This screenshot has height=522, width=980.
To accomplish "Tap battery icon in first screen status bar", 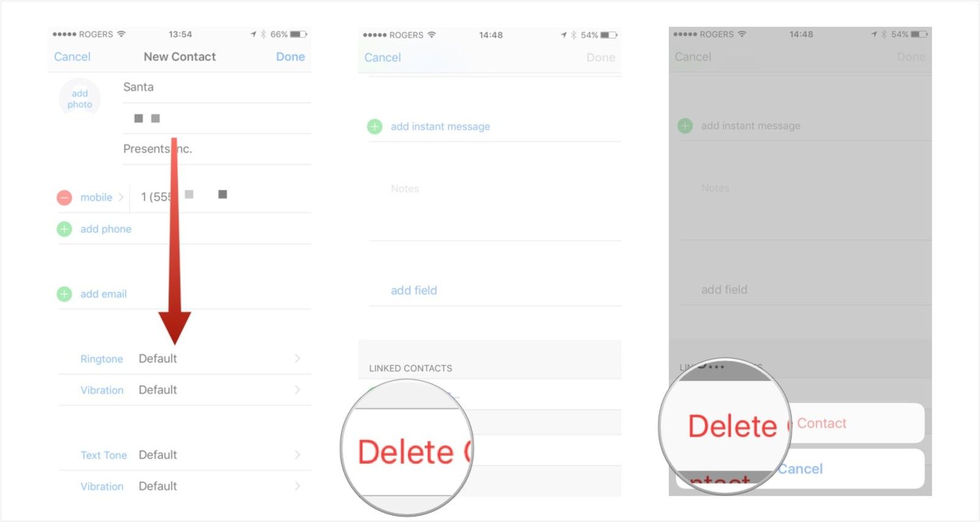I will (298, 34).
